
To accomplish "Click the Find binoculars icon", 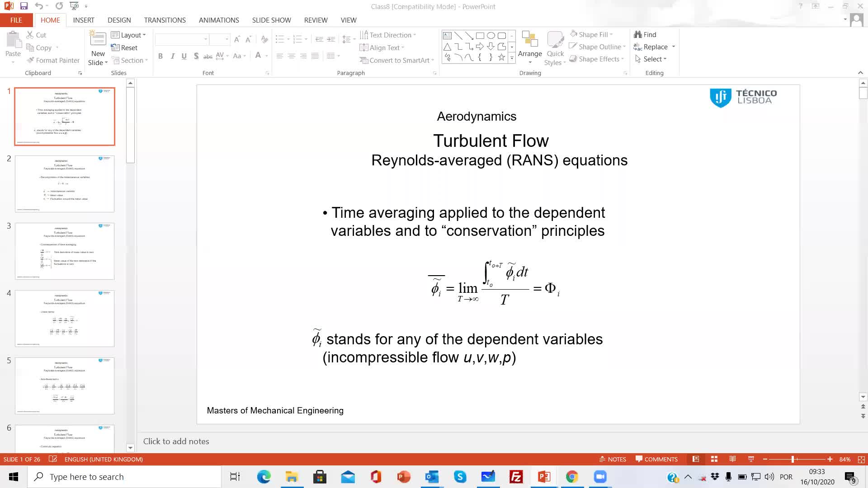I will (638, 34).
